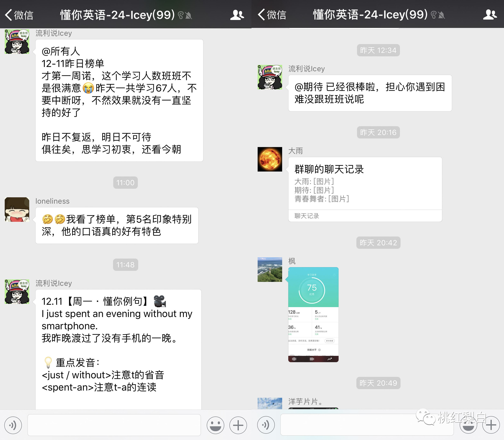Tap 大雨's sun avatar
The image size is (504, 440).
(270, 159)
